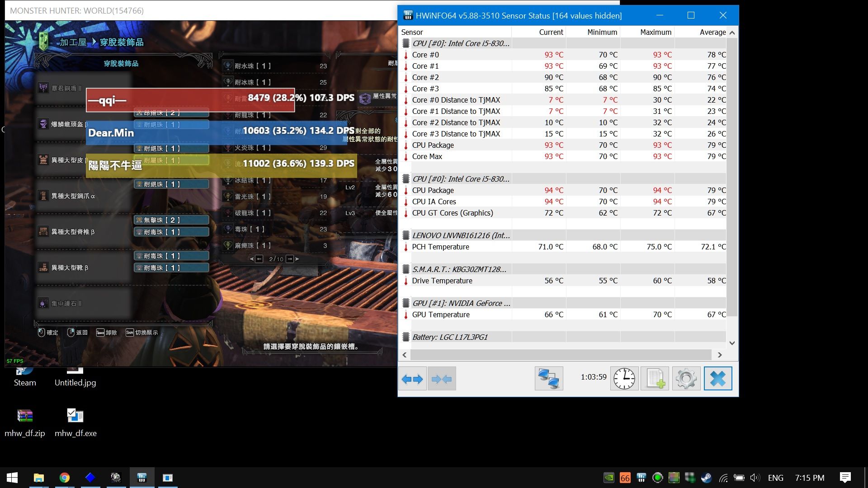Image resolution: width=868 pixels, height=488 pixels.
Task: Select the Core Max row
Action: click(x=563, y=156)
